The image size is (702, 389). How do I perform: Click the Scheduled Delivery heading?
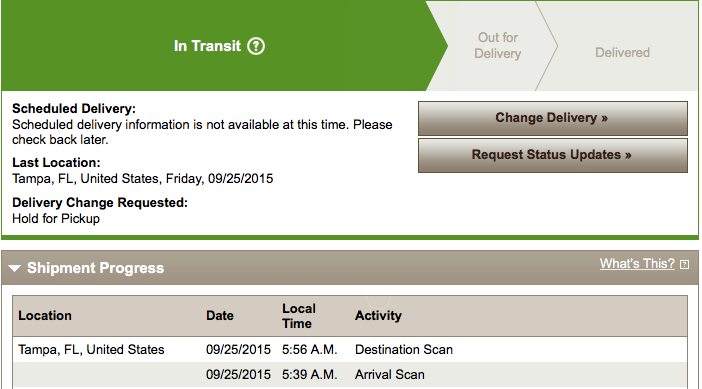click(74, 109)
